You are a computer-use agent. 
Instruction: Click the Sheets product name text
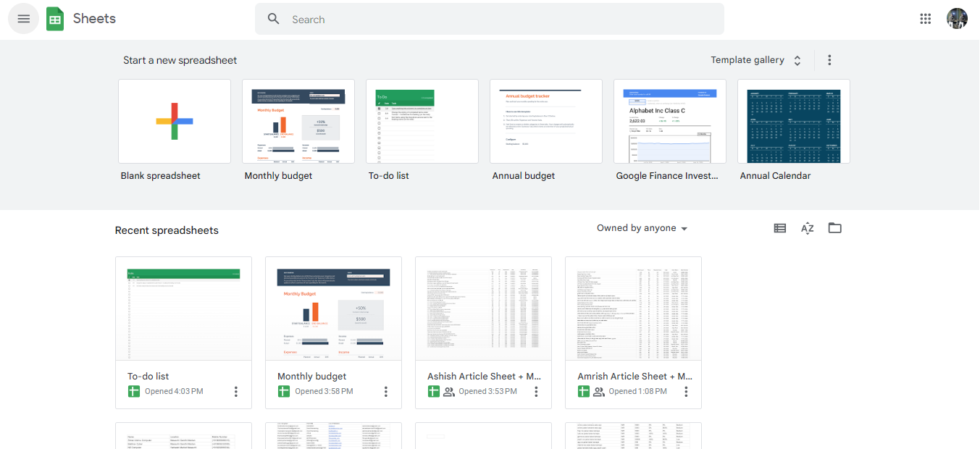point(94,19)
